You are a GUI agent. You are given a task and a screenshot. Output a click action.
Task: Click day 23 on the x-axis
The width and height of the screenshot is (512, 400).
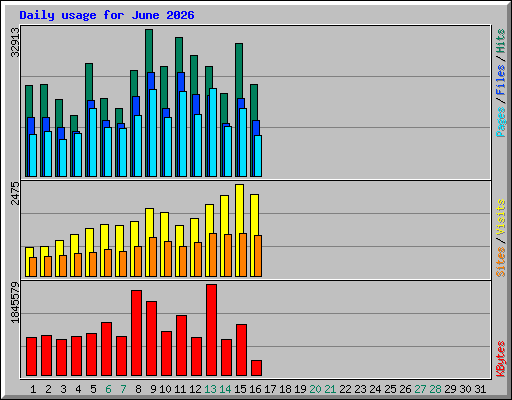360,389
